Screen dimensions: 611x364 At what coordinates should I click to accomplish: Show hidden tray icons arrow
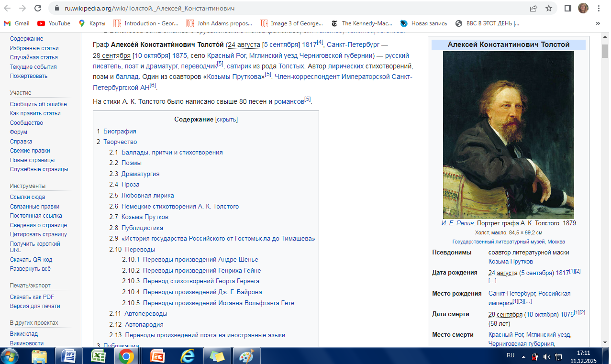click(524, 356)
